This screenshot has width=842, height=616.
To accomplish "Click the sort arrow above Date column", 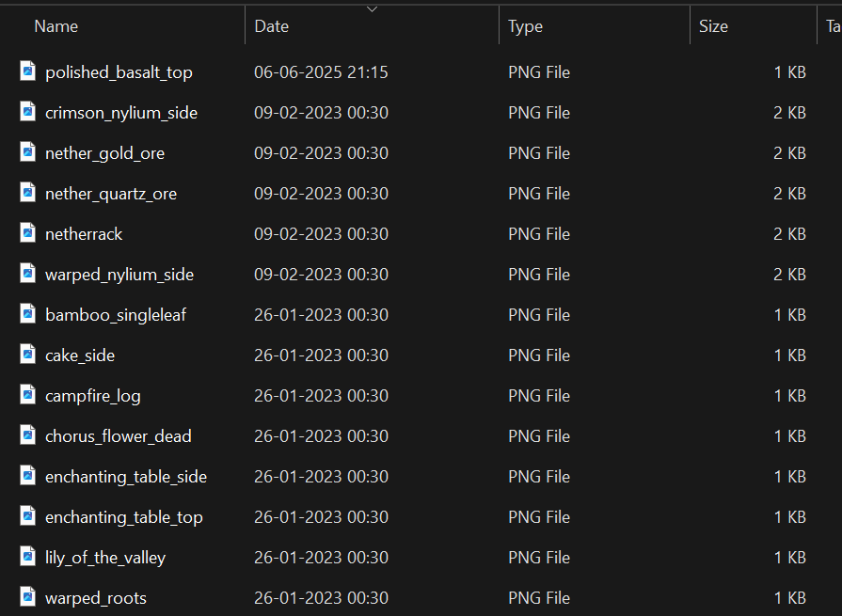I will click(x=372, y=9).
